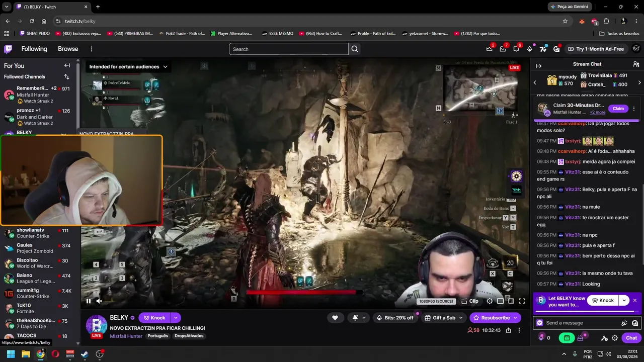The width and height of the screenshot is (644, 362).
Task: Click the Knock button below the stream
Action: coord(154,318)
